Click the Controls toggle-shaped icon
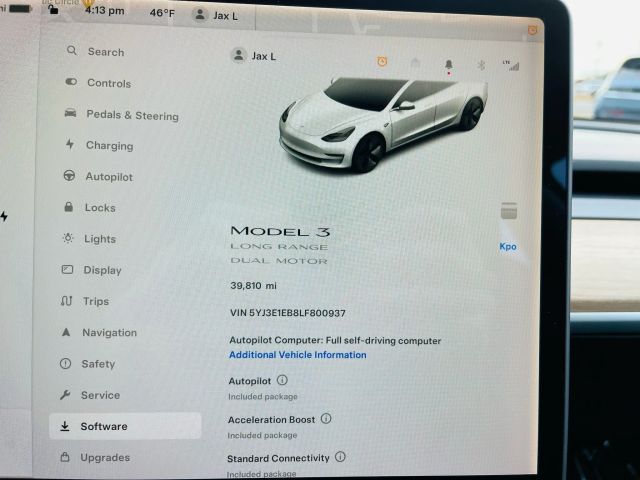Viewport: 640px width, 480px height. (71, 82)
